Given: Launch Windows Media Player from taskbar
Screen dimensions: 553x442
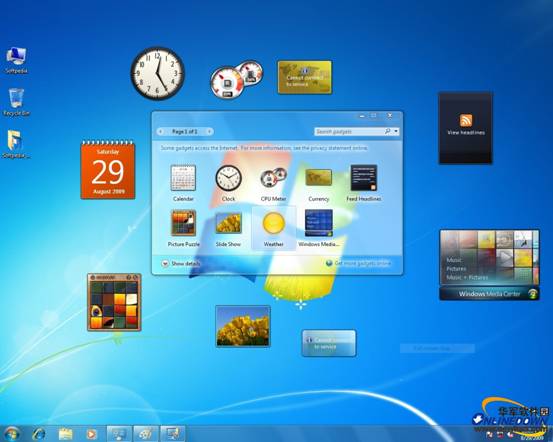Looking at the screenshot, I should (x=91, y=434).
